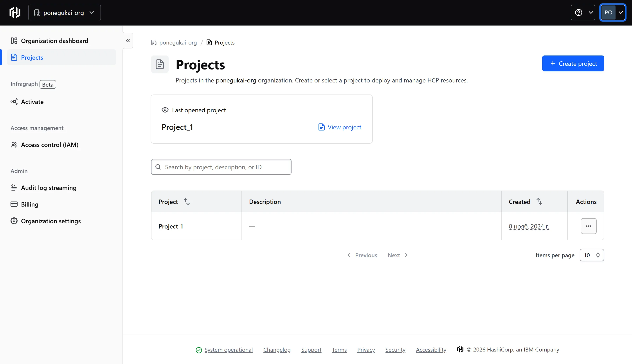
Task: Open the Accessibility footer link
Action: click(x=431, y=350)
